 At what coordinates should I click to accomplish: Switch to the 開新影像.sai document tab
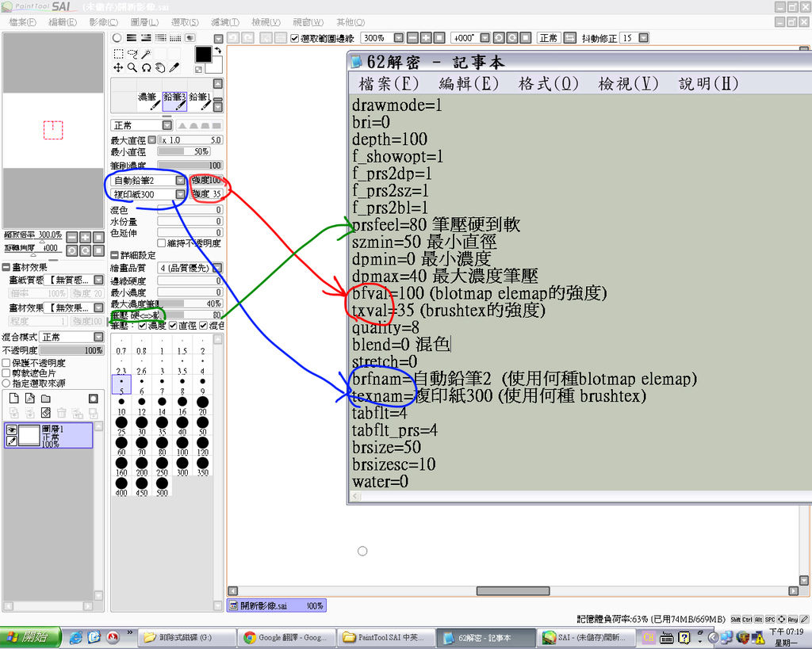[x=277, y=605]
